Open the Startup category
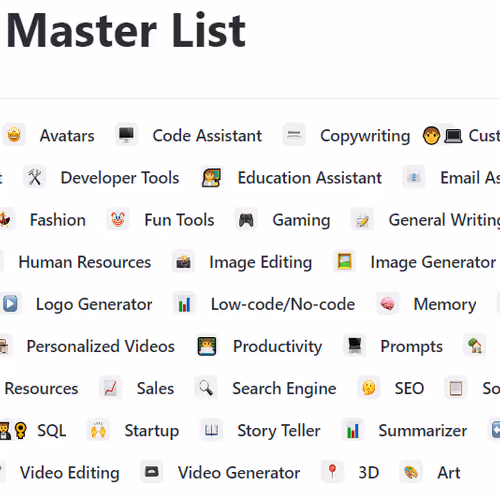Viewport: 500px width, 500px height. pyautogui.click(x=152, y=432)
